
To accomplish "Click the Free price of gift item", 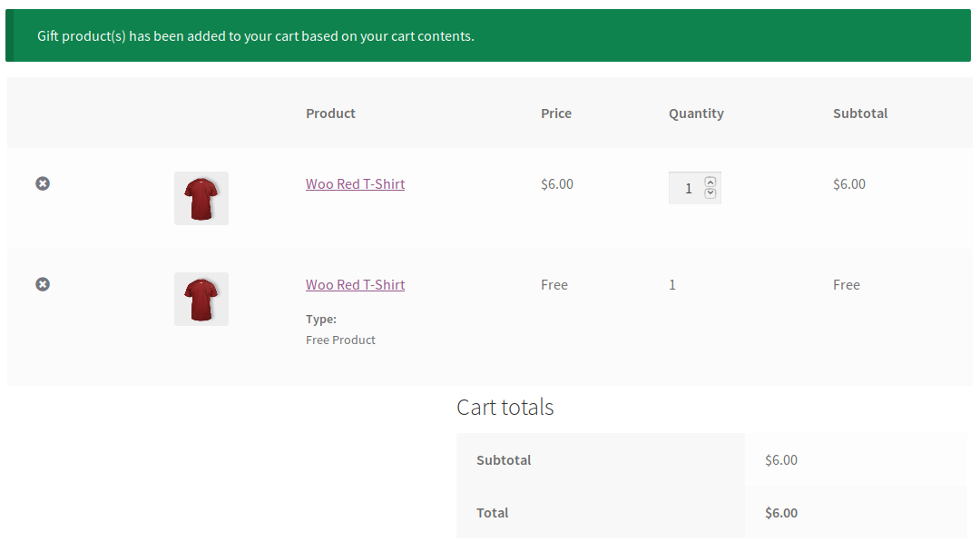I will point(554,284).
